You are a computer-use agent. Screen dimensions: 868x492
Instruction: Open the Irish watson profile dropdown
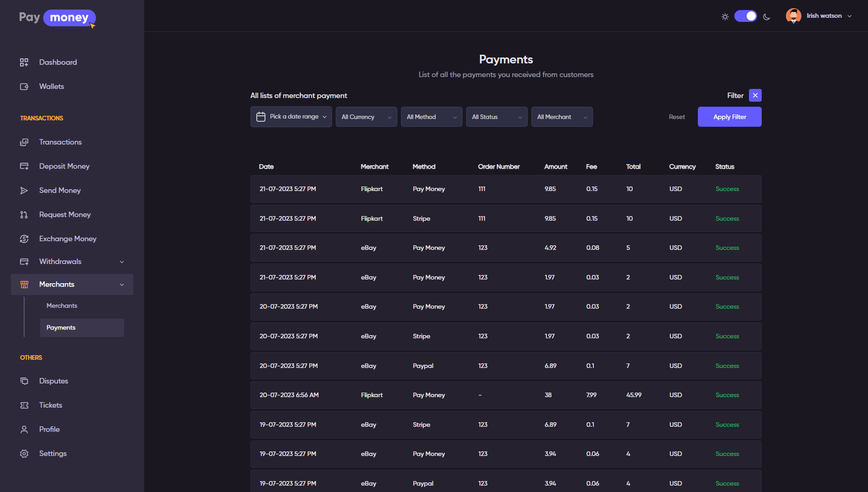point(824,16)
